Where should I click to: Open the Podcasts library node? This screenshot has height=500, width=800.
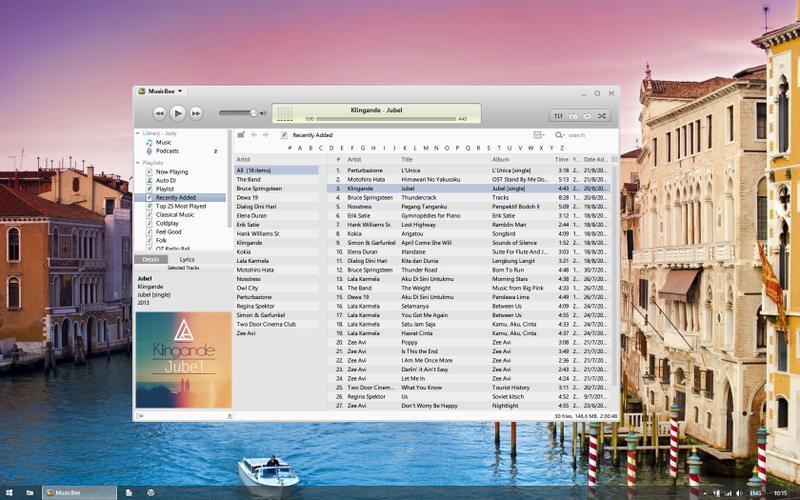click(167, 151)
